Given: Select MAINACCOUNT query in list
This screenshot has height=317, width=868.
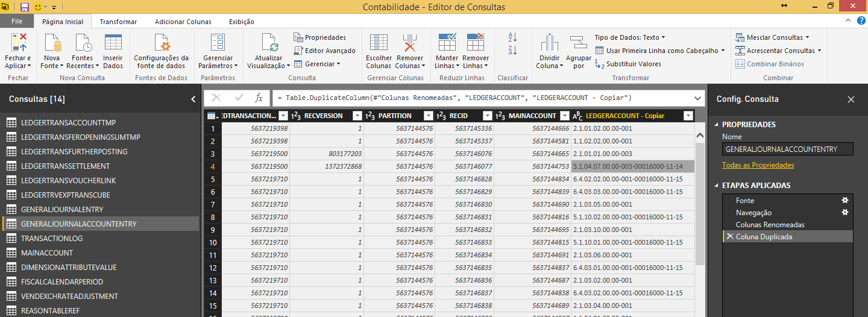Looking at the screenshot, I should pos(99,253).
